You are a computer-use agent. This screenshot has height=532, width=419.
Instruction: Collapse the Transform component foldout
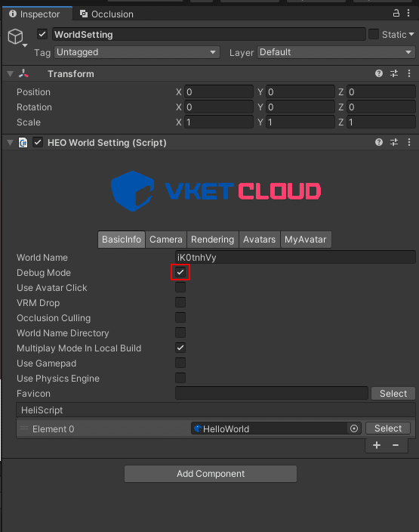point(10,73)
